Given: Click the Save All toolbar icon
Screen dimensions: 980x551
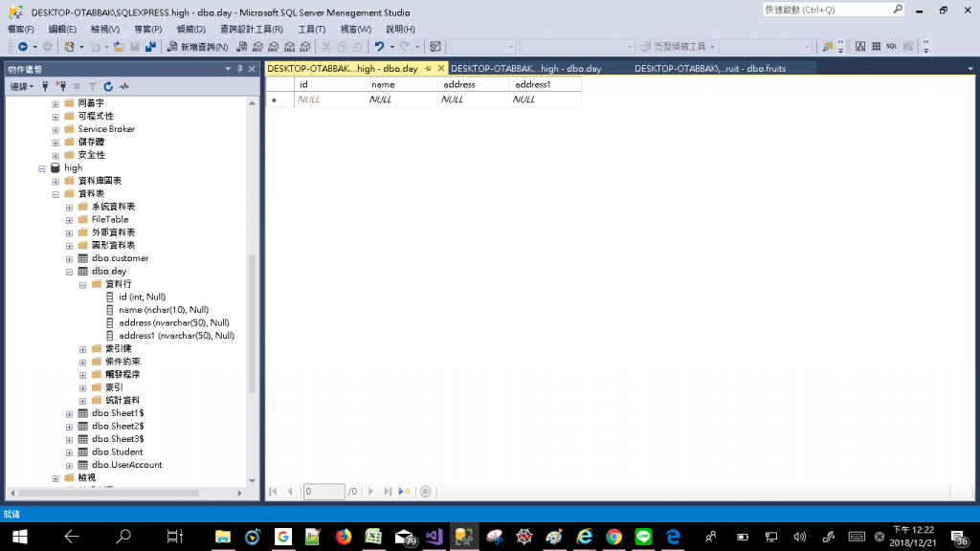Looking at the screenshot, I should click(x=150, y=47).
